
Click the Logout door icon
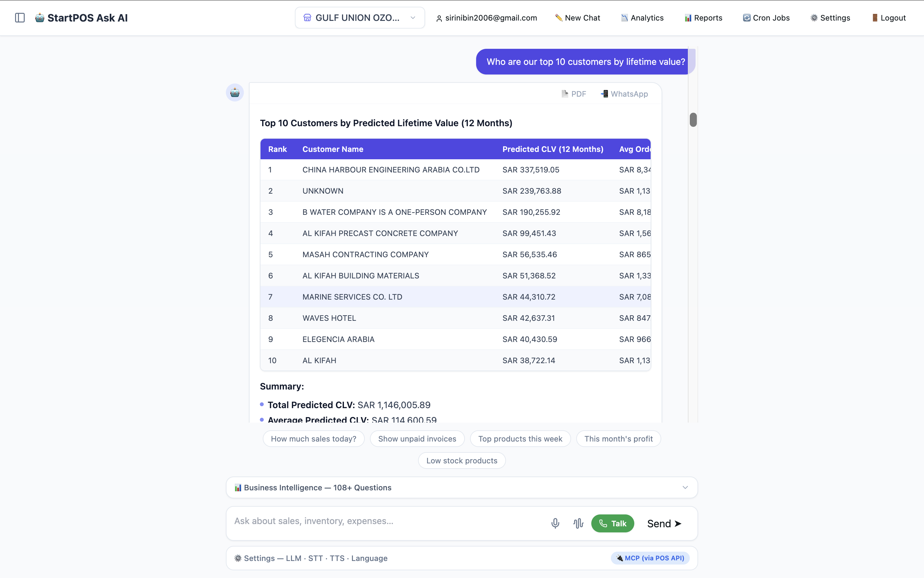tap(875, 18)
